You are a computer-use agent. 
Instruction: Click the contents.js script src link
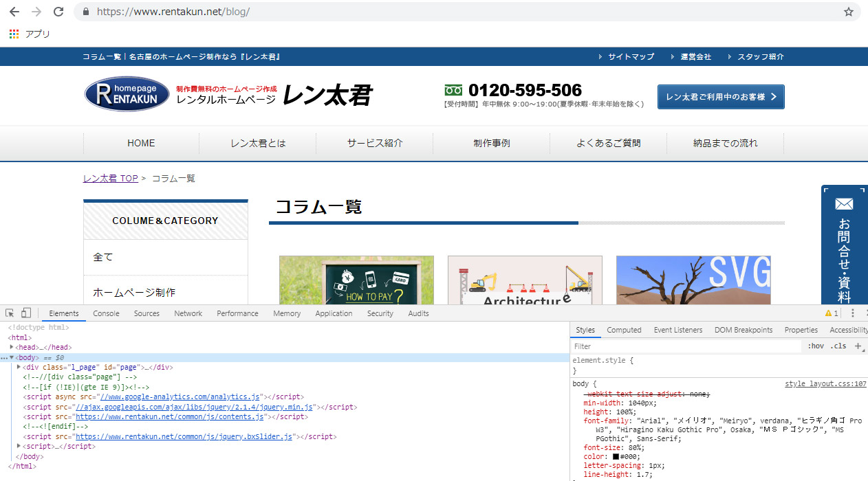[x=170, y=416]
